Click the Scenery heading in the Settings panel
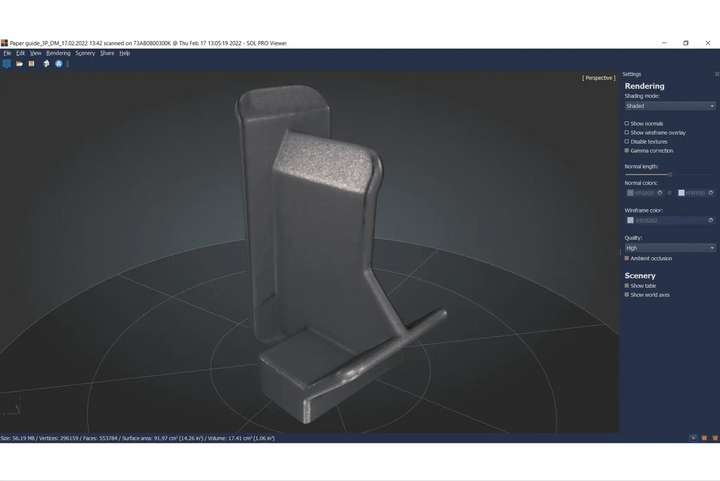 [640, 275]
